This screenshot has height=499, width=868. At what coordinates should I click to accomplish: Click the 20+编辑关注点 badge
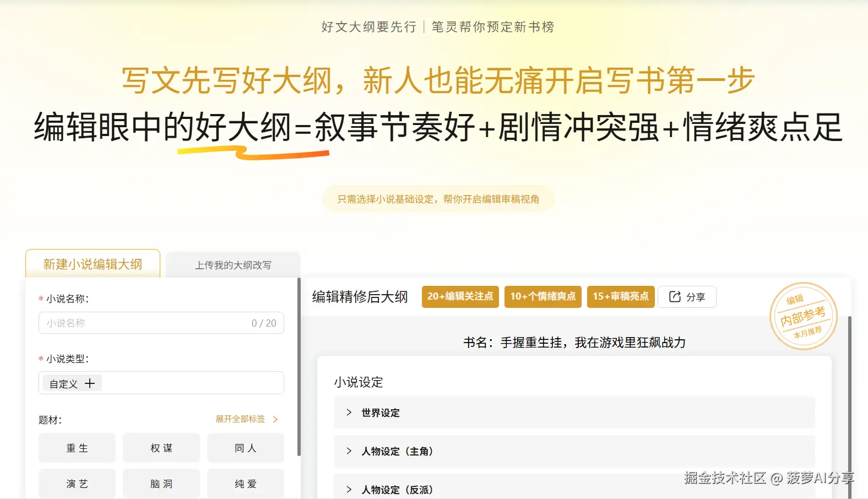[x=460, y=297]
